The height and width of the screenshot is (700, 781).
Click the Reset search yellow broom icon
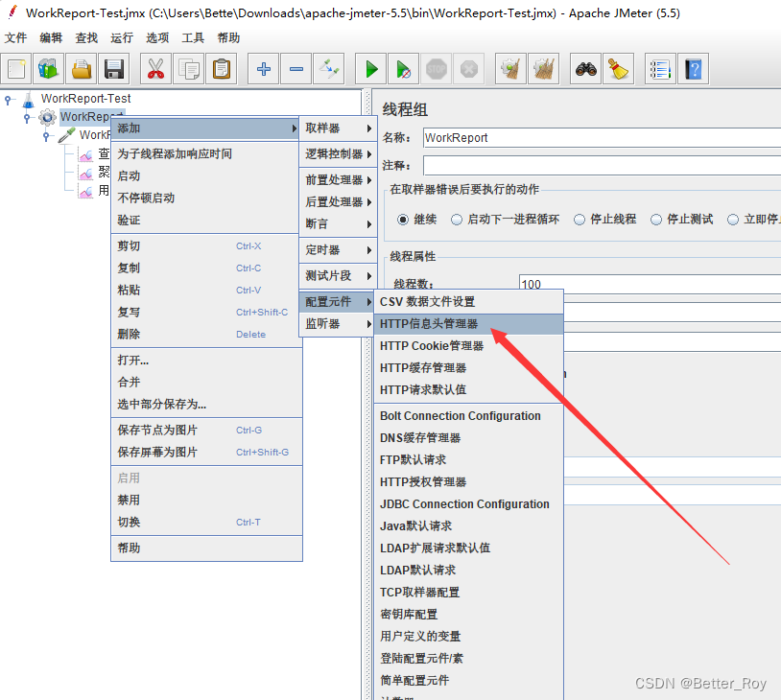click(619, 69)
